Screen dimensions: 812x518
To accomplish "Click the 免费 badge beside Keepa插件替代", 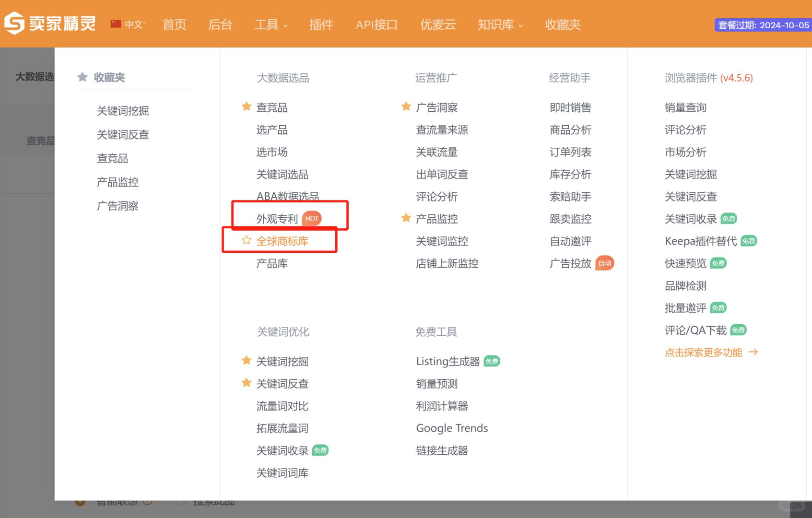I will coord(749,241).
